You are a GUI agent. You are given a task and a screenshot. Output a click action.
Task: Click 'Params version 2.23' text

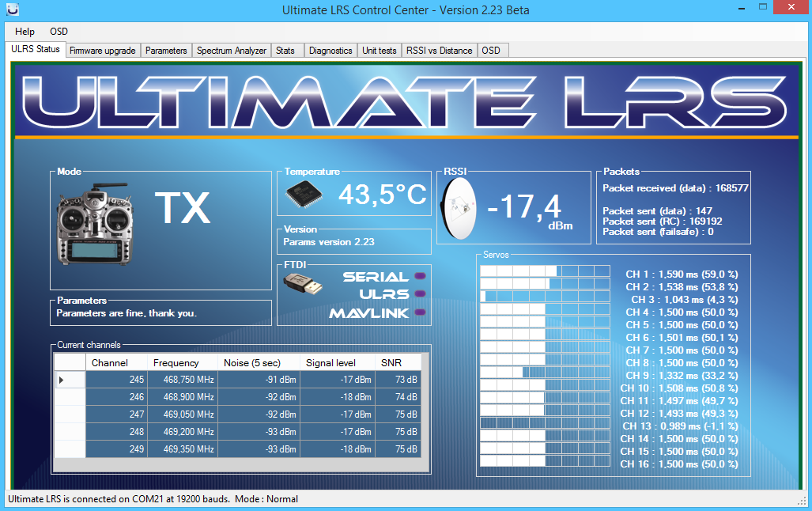pyautogui.click(x=329, y=242)
